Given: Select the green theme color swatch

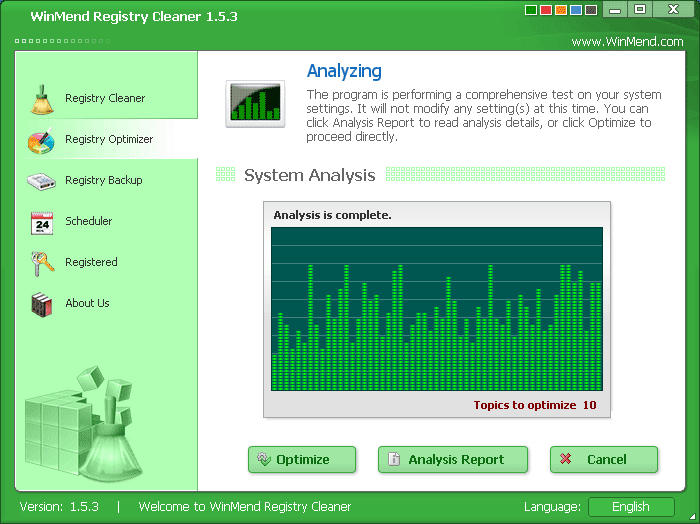Looking at the screenshot, I should [x=531, y=10].
